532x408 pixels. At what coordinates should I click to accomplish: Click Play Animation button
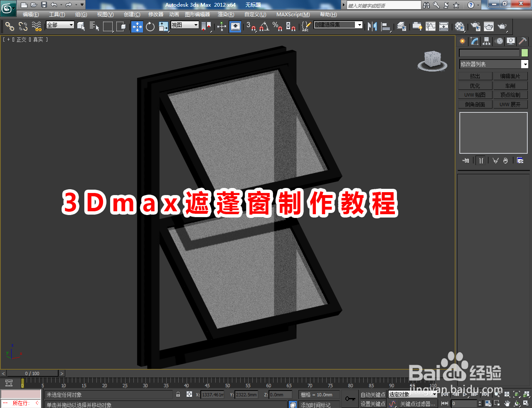465,394
